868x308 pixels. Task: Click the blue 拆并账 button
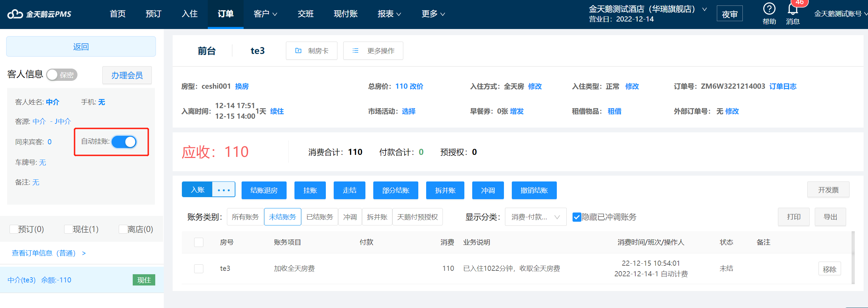pos(445,190)
